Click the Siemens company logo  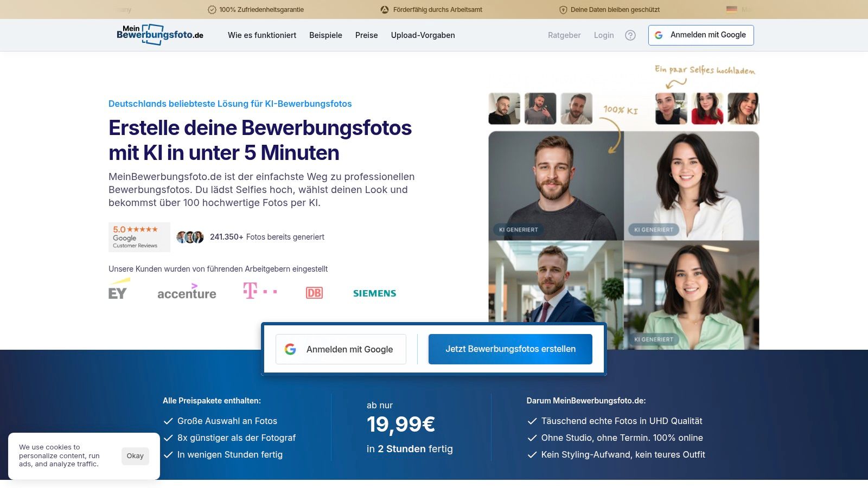[x=374, y=293]
